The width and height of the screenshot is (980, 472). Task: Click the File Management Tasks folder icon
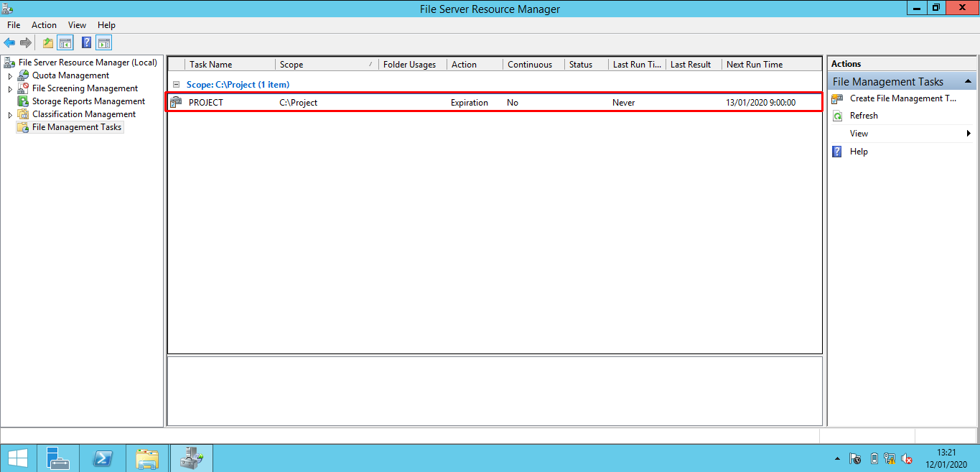click(23, 127)
